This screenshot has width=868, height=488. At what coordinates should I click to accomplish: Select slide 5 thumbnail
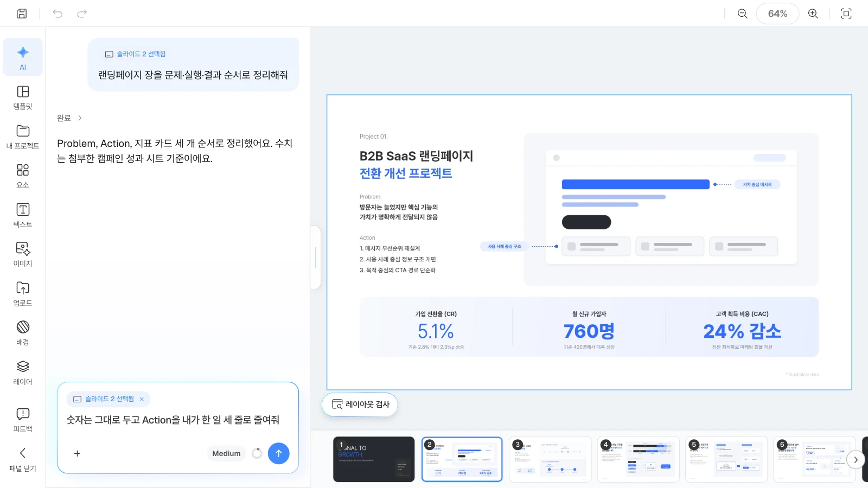726,459
